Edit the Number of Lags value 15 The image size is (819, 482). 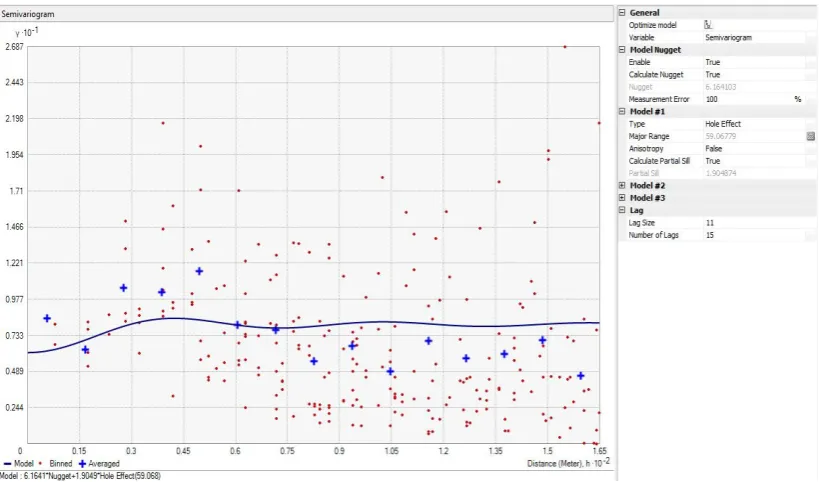[x=709, y=235]
